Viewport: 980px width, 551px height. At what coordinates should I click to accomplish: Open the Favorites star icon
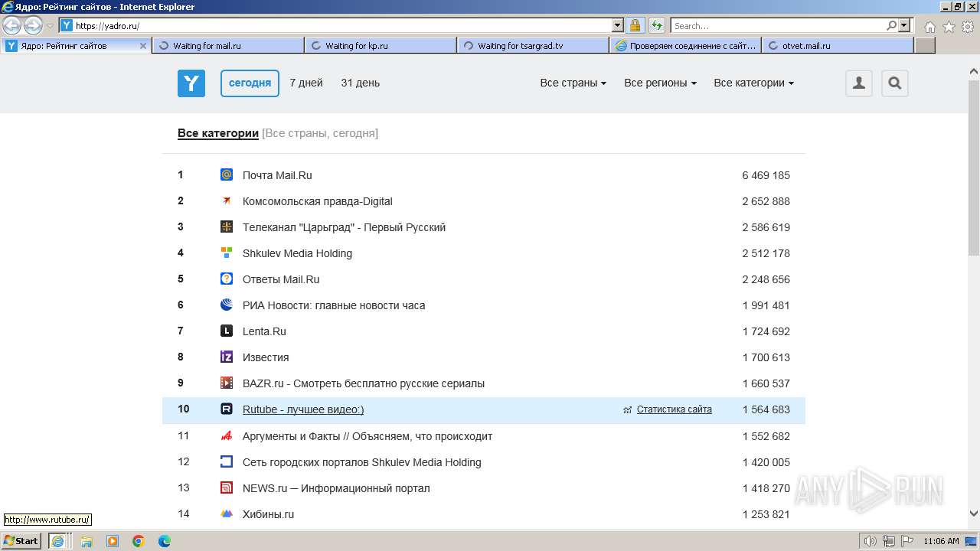click(x=949, y=26)
